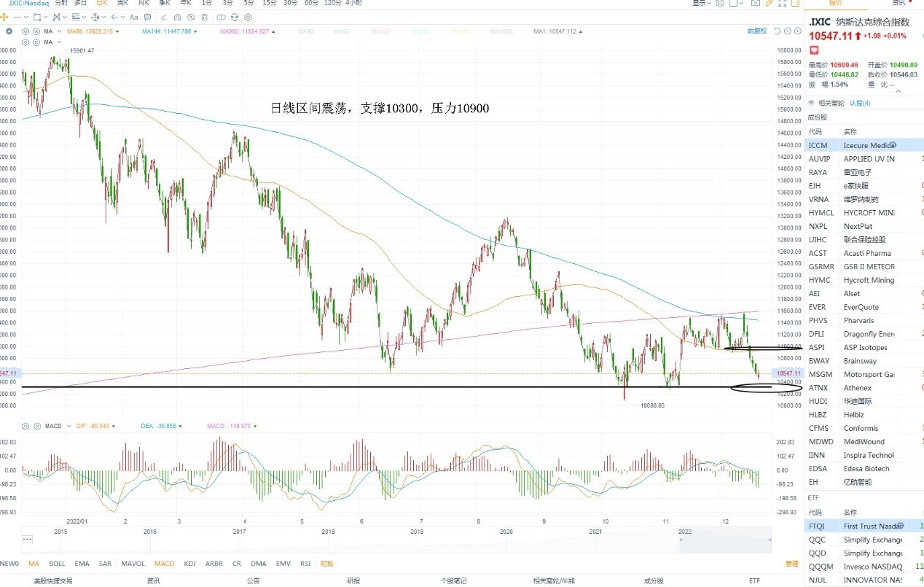Image resolution: width=924 pixels, height=587 pixels.
Task: Click the timeline range navigator strip
Action: (397, 538)
